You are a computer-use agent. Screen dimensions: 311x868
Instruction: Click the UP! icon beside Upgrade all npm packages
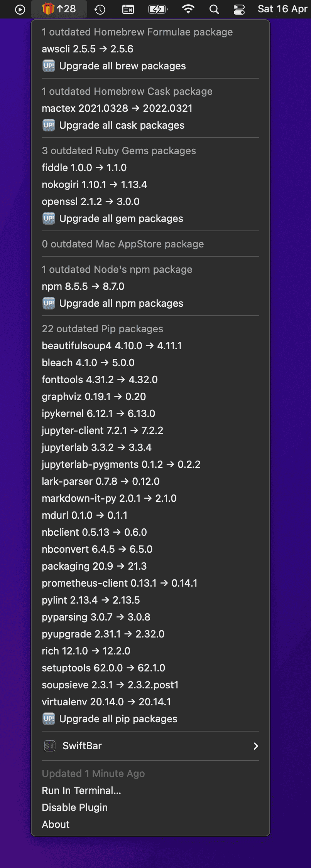point(49,303)
